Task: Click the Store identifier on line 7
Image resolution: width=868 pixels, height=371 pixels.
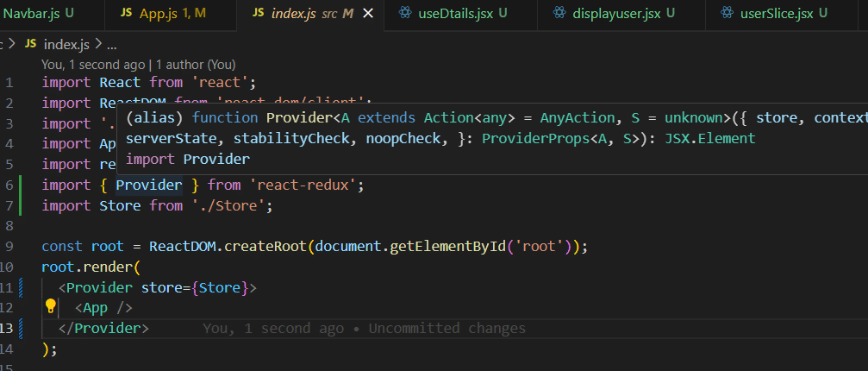Action: click(120, 205)
